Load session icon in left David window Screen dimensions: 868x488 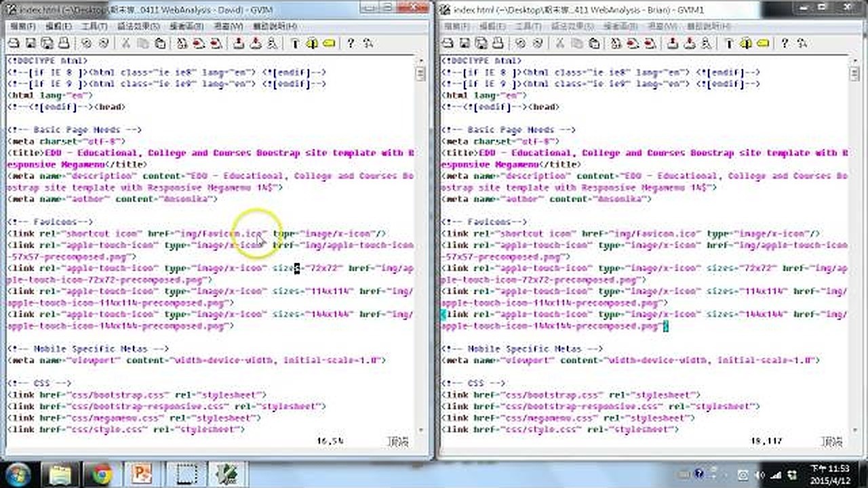click(239, 43)
